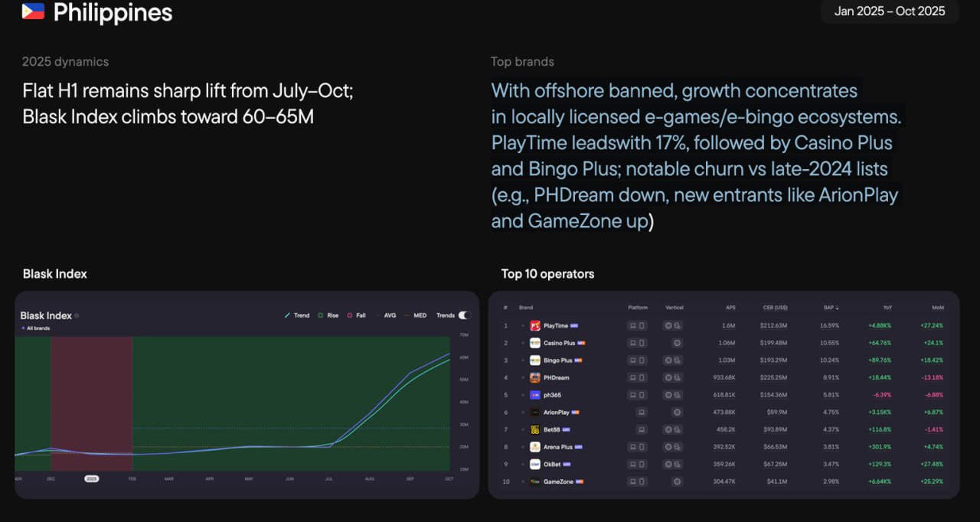Toggle the Fall legend indicator
The image size is (980, 522).
click(x=351, y=315)
